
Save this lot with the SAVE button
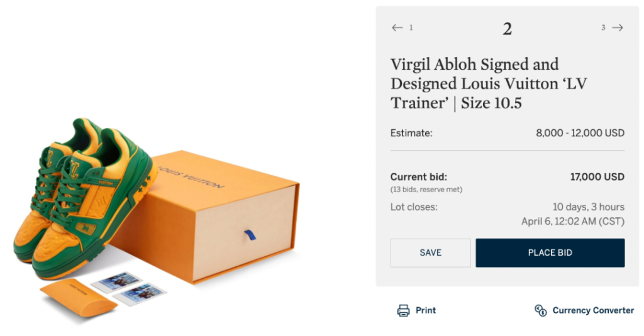[x=430, y=252]
